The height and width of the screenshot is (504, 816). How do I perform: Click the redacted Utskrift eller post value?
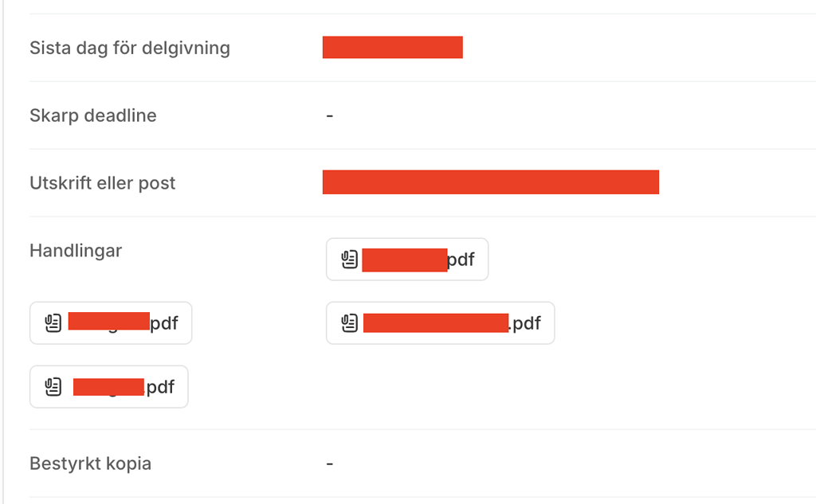pos(490,182)
